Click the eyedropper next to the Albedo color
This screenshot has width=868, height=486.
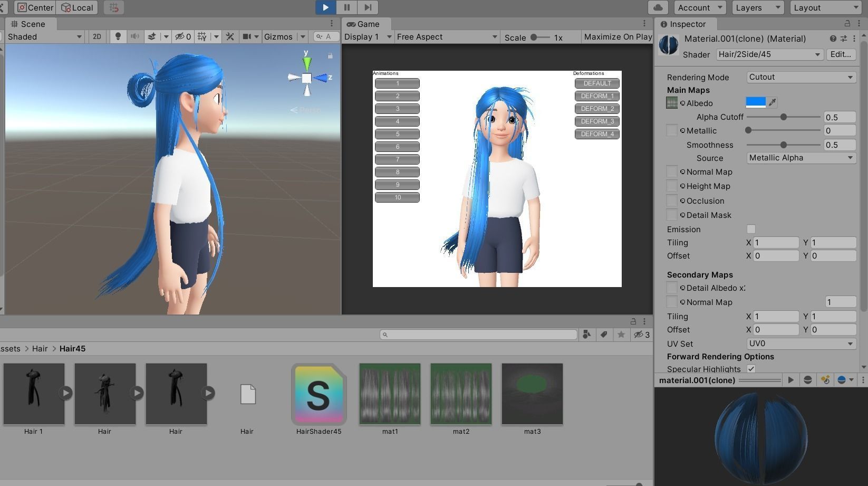point(773,102)
